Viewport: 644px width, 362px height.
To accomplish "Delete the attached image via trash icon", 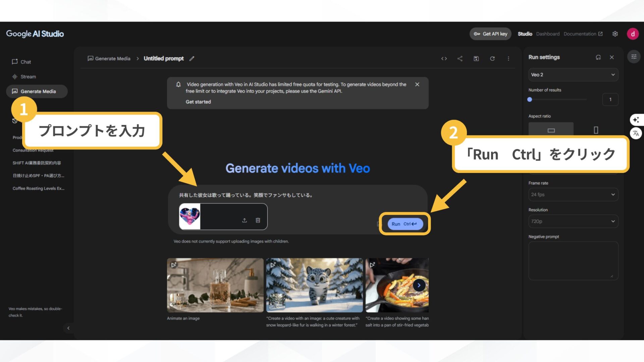I will pyautogui.click(x=258, y=220).
